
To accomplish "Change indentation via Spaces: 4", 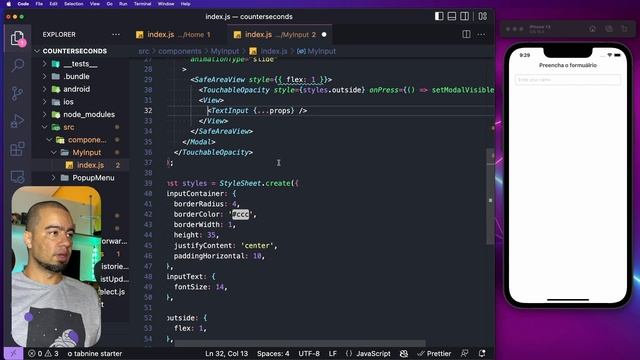I will 273,353.
